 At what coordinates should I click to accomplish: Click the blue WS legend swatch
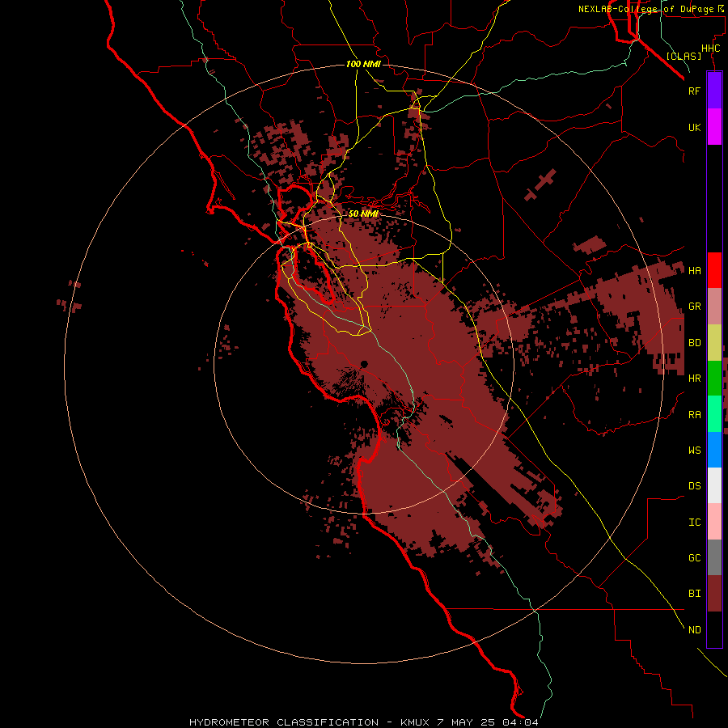714,450
